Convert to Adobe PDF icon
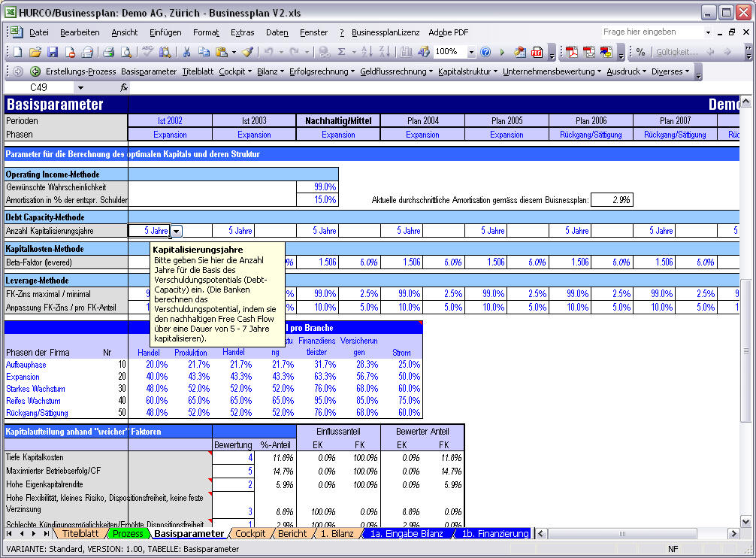The width and height of the screenshot is (756, 558). [572, 52]
